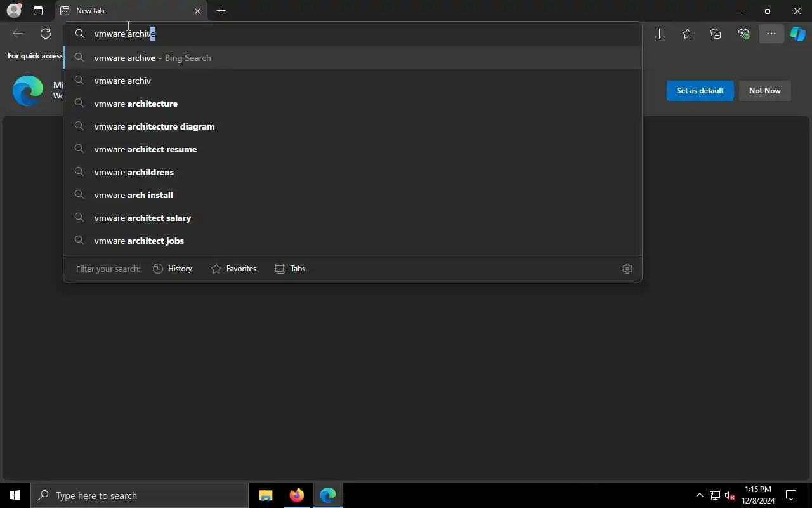Open network status tray icon
812x508 pixels.
[715, 495]
